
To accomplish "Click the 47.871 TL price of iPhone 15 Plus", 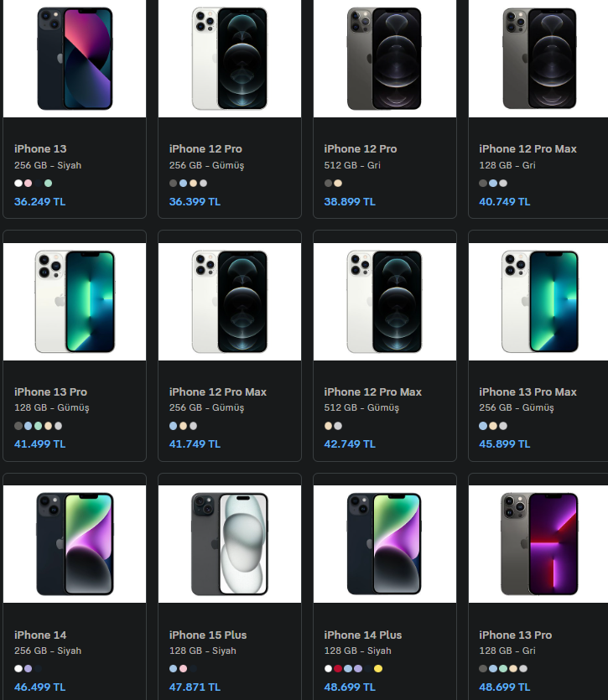I will (x=195, y=687).
